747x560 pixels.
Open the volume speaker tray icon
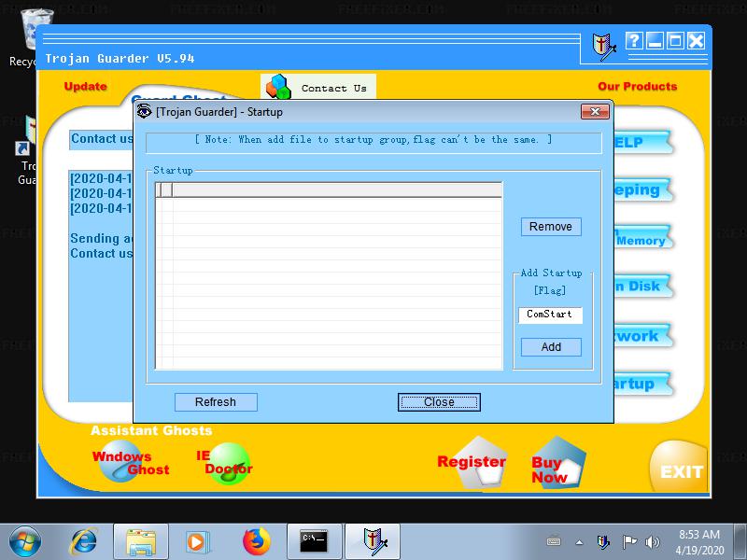652,542
